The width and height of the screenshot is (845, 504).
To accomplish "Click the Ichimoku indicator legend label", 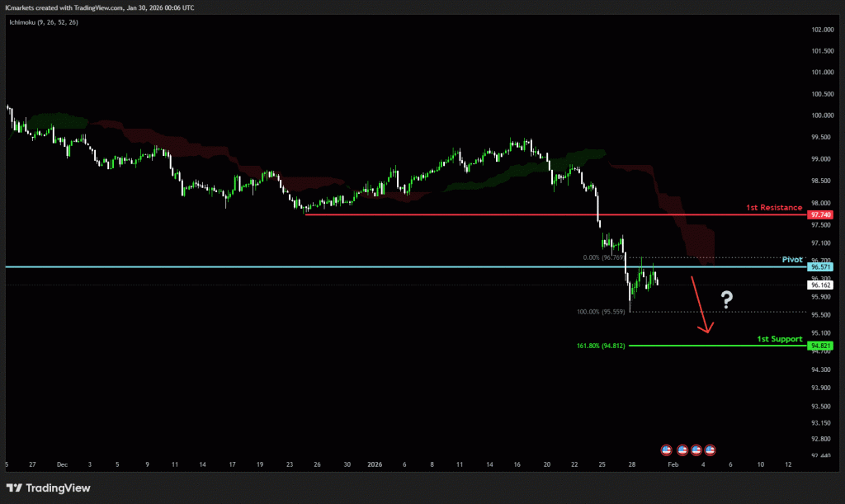I will tap(42, 21).
